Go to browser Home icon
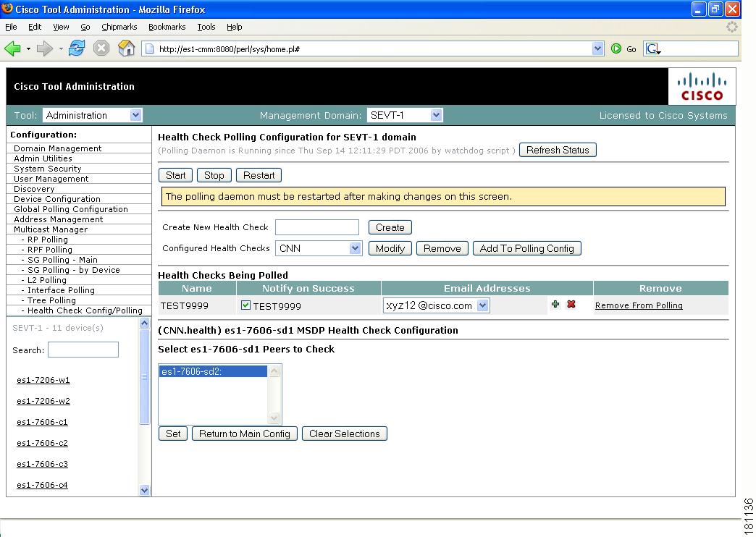This screenshot has height=537, width=756. coord(126,48)
